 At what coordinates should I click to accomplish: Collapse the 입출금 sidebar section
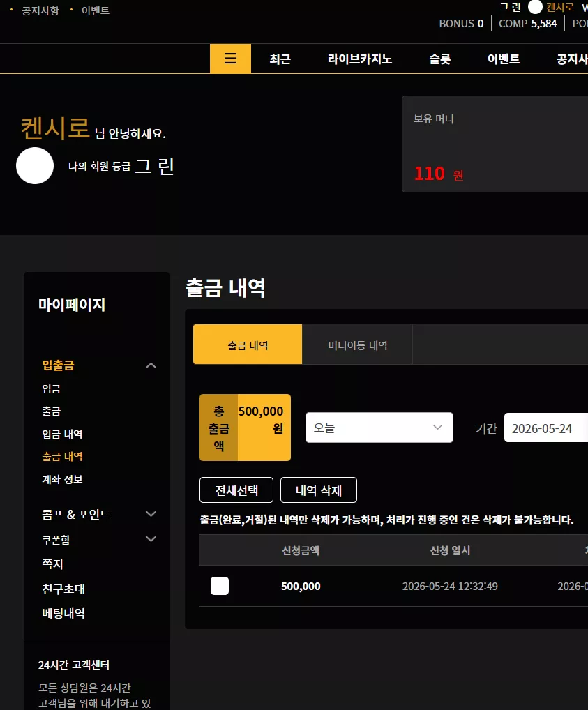click(151, 365)
